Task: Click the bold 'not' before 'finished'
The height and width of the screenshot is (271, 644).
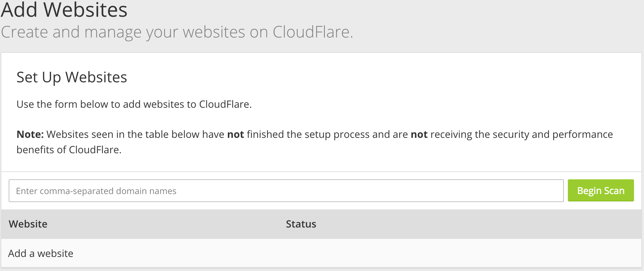Action: pos(235,134)
